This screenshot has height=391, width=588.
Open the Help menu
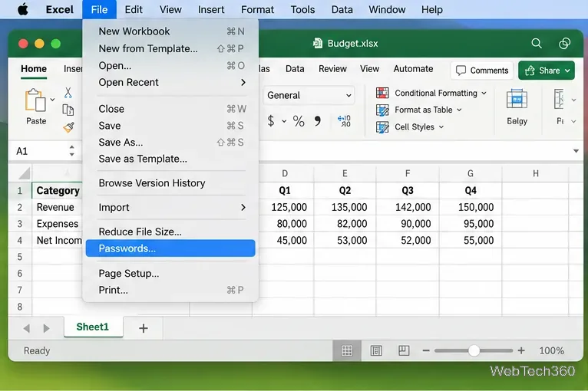pyautogui.click(x=431, y=9)
